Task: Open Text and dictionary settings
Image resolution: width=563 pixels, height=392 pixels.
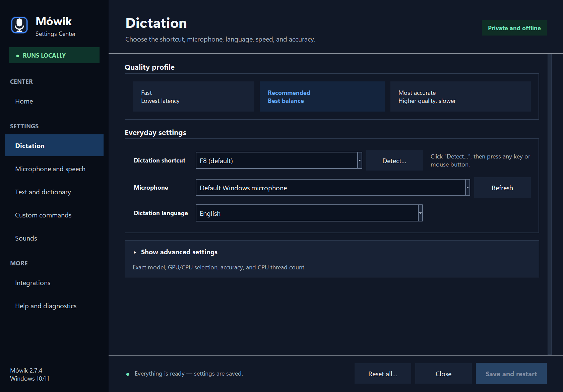Action: pyautogui.click(x=54, y=192)
